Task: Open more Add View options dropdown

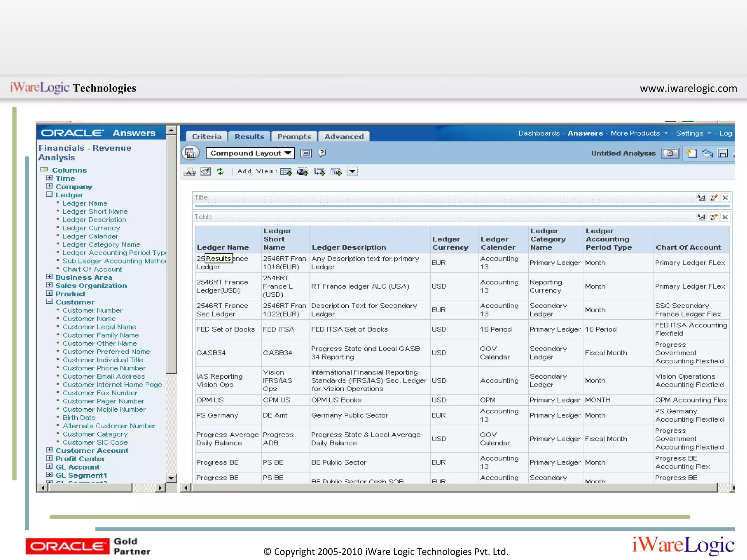Action: point(352,171)
